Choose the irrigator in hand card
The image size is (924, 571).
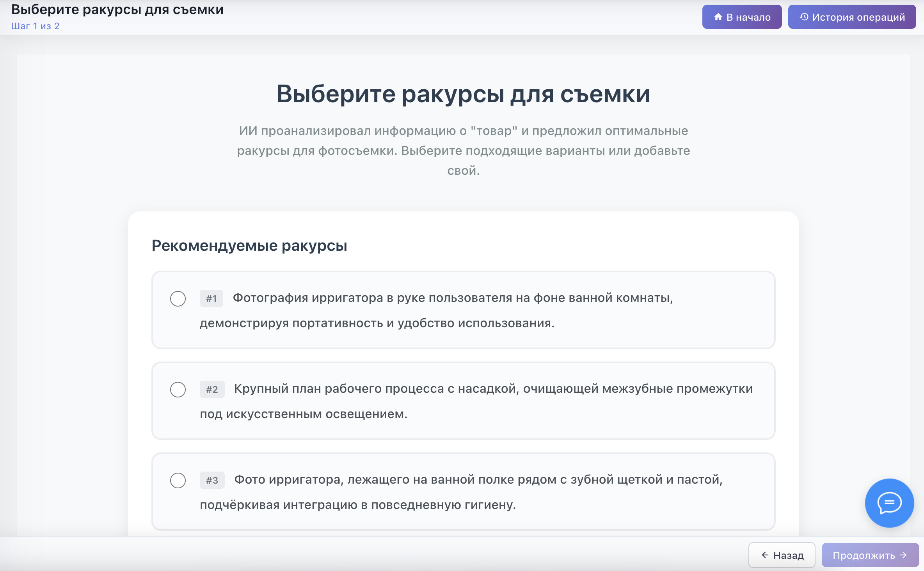click(x=463, y=310)
